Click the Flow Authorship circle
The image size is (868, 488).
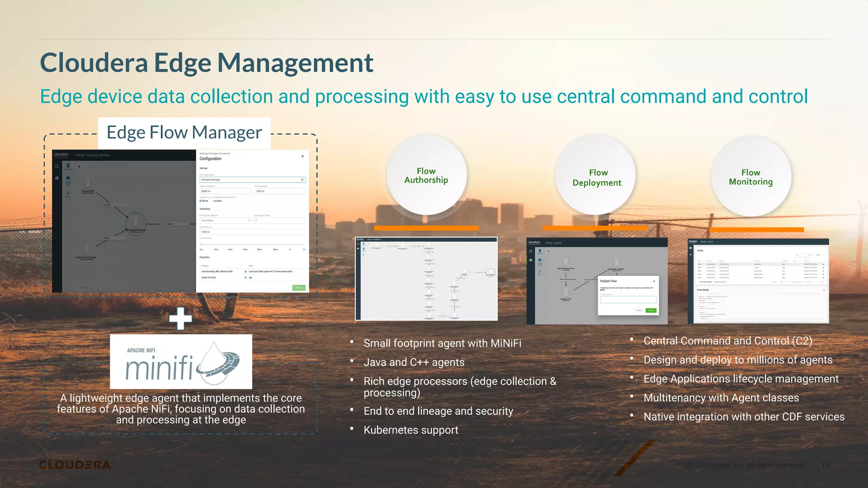(x=426, y=175)
